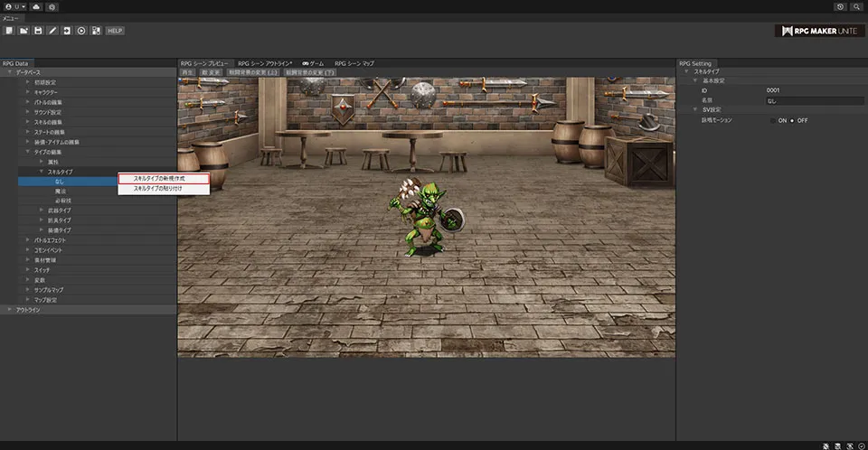This screenshot has width=868, height=450.
Task: Open the cloud services icon
Action: pos(35,6)
